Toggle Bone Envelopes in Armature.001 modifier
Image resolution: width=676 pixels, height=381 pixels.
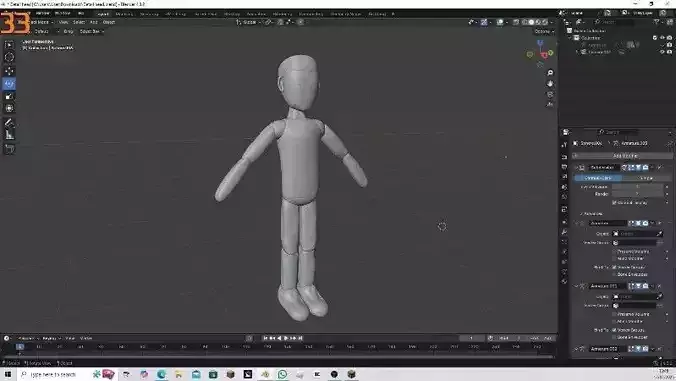[x=614, y=337]
